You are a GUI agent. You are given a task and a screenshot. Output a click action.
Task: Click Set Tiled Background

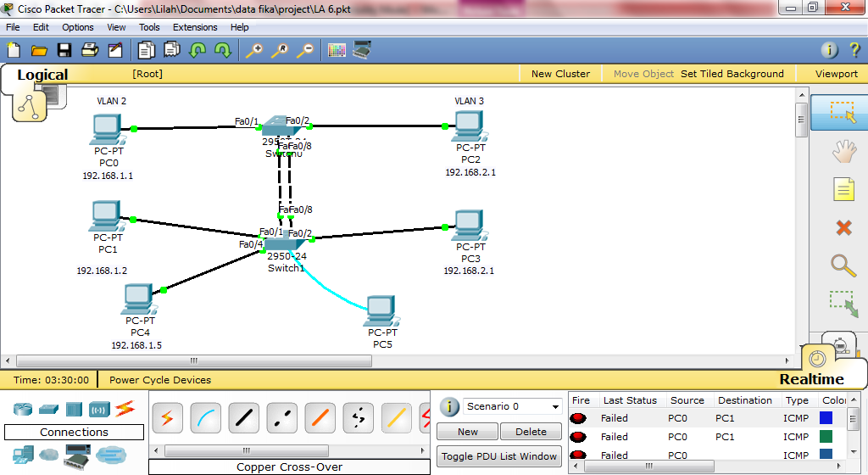732,74
